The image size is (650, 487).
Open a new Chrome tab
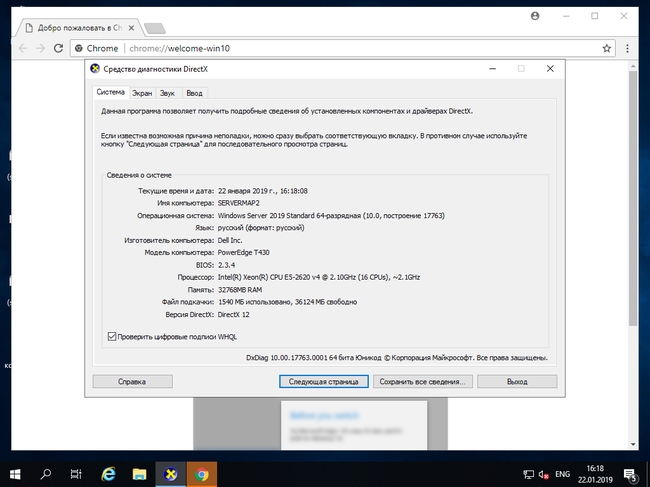(x=155, y=28)
